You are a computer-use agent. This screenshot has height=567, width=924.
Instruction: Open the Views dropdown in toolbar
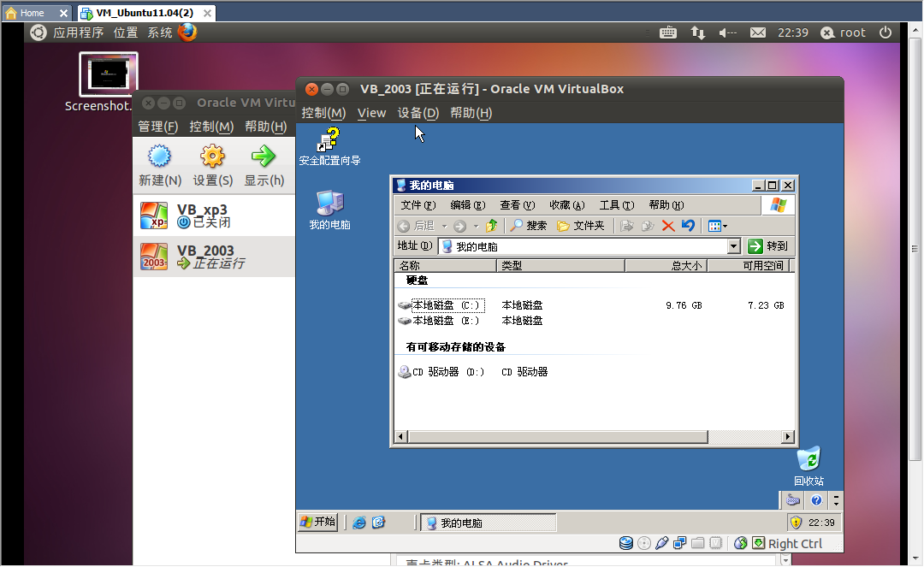click(x=718, y=226)
